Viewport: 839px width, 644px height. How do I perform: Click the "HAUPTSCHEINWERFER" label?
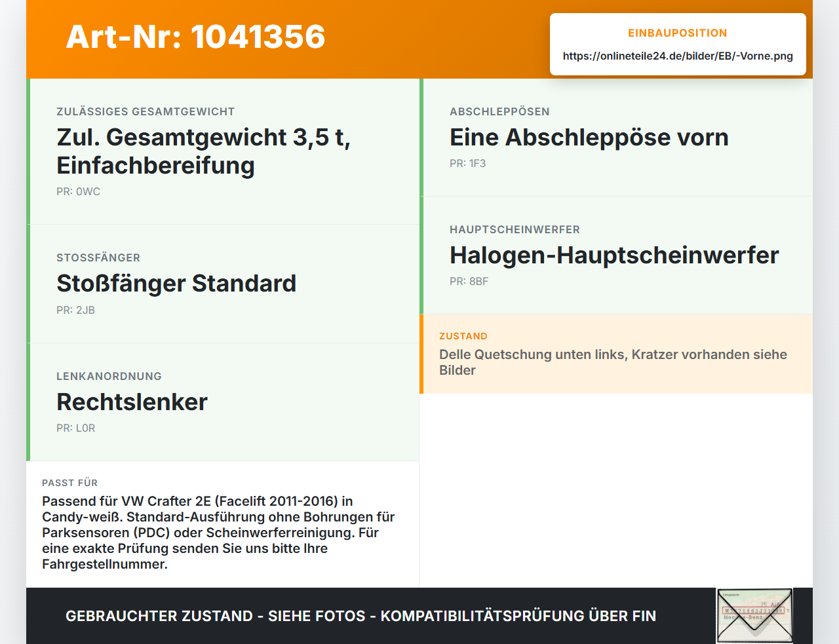(515, 230)
